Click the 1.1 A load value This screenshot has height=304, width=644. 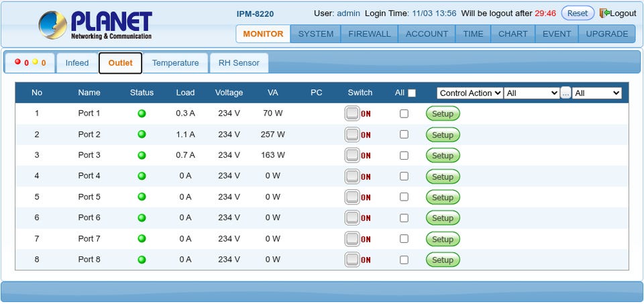[x=185, y=134]
